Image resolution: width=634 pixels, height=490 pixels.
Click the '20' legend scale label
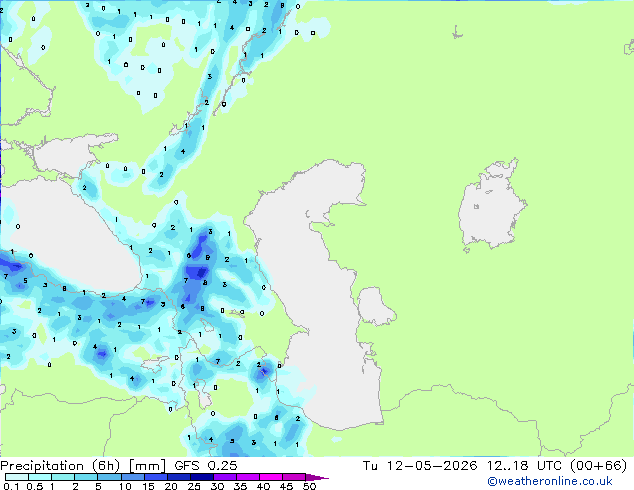(x=171, y=486)
